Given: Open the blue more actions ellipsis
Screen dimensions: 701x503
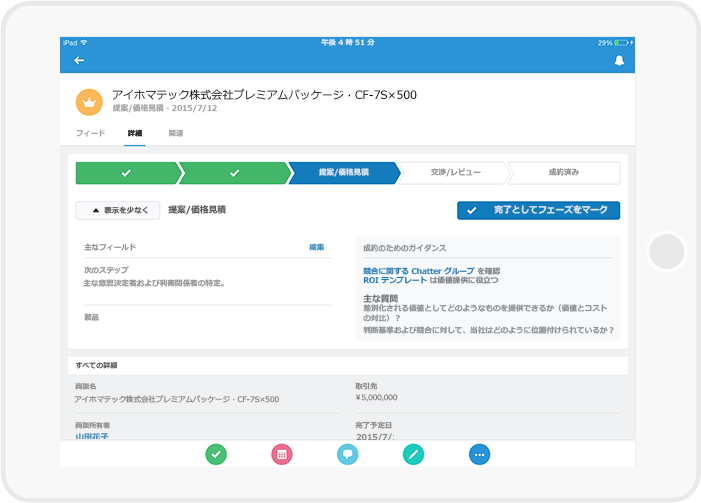Looking at the screenshot, I should 479,454.
